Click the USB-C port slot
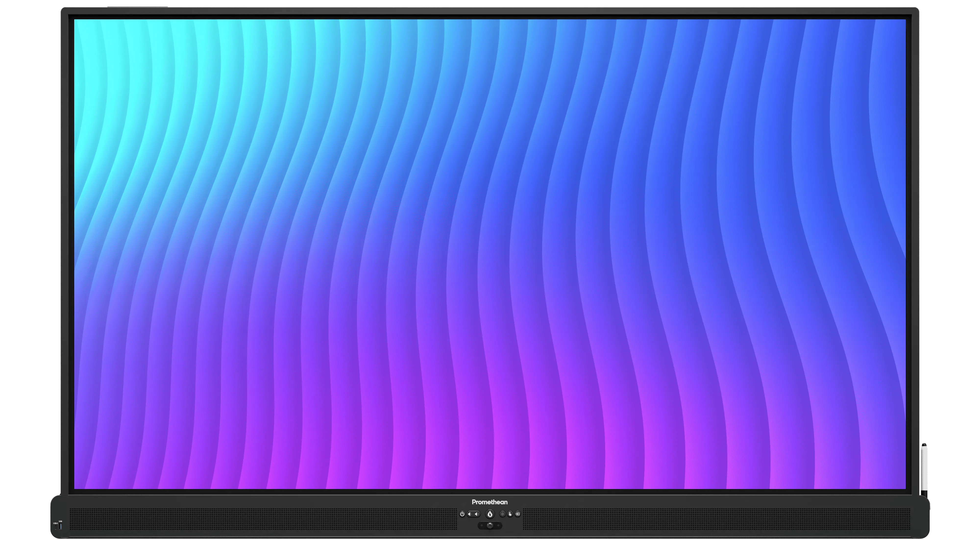The image size is (980, 539). [x=56, y=527]
